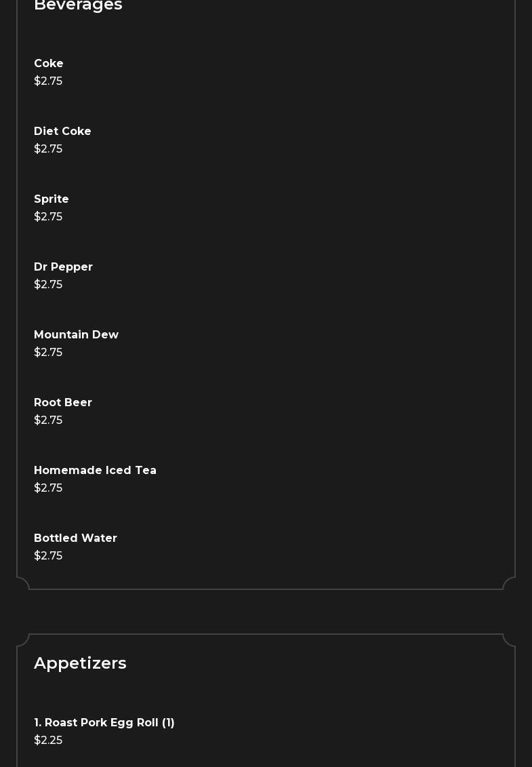
Task: Click the Mountain Dew price
Action: pyautogui.click(x=48, y=353)
